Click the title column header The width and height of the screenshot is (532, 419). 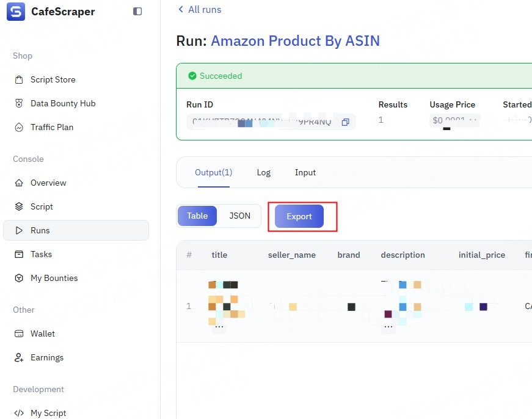coord(219,255)
